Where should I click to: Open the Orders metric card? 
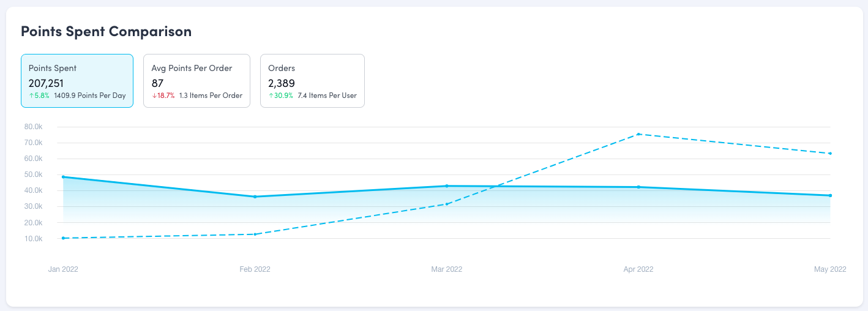(312, 81)
